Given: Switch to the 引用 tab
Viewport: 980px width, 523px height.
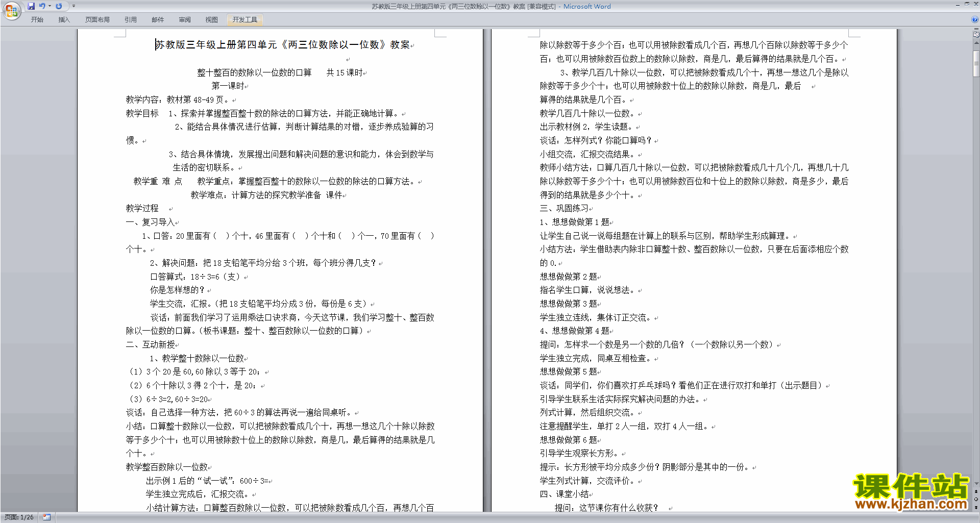Looking at the screenshot, I should (x=131, y=20).
